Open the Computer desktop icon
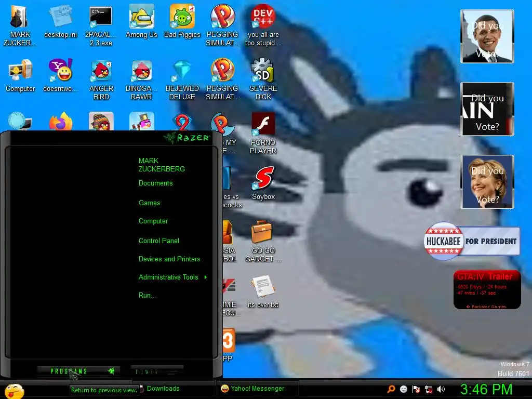The height and width of the screenshot is (399, 532). point(20,75)
